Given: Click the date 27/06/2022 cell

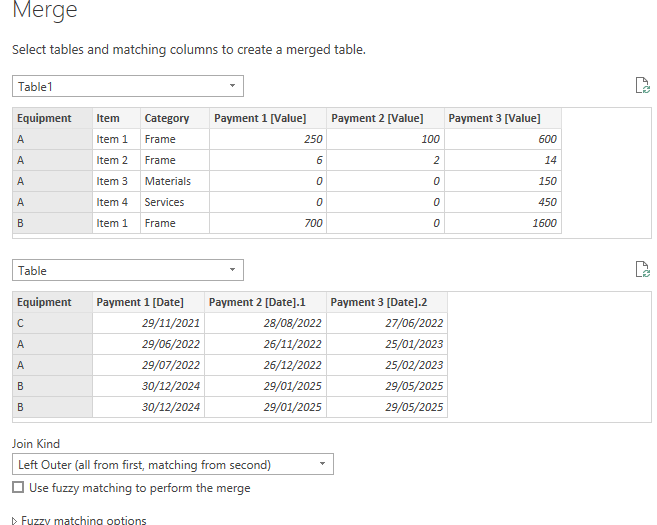Looking at the screenshot, I should tap(387, 323).
